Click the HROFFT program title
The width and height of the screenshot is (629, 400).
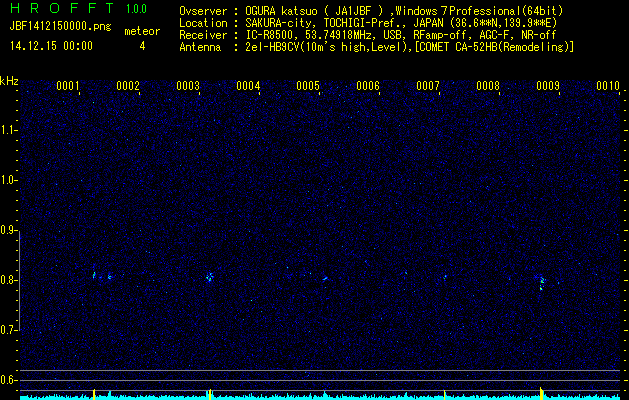(62, 8)
